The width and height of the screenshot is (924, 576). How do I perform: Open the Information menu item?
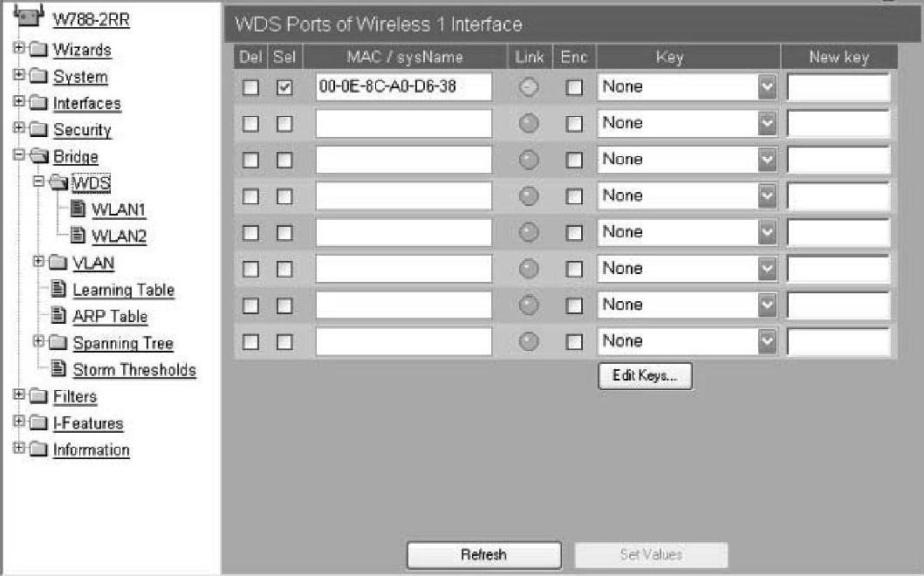pos(91,450)
